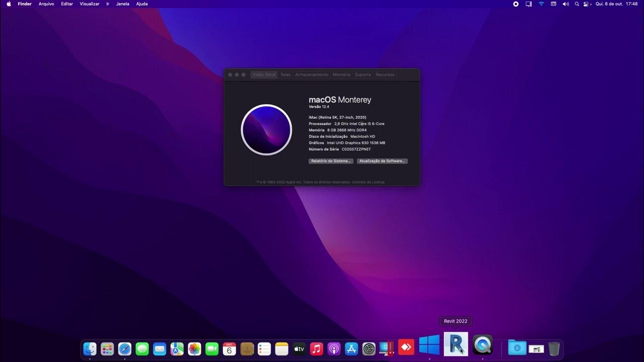Screen dimensions: 644x362
Task: Open Reminders from the Dock
Action: (x=264, y=348)
